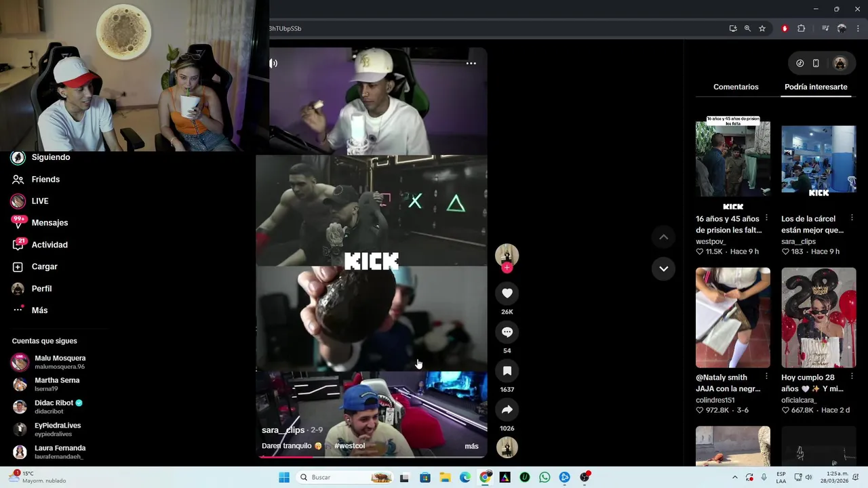Show hidden system tray icons
The height and width of the screenshot is (488, 868).
[734, 477]
